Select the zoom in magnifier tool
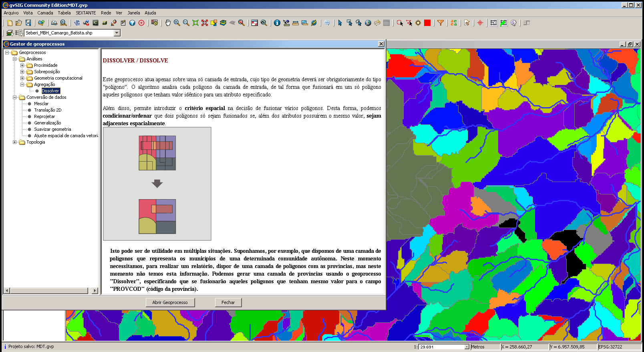Viewport: 644px width, 352px height. 177,23
